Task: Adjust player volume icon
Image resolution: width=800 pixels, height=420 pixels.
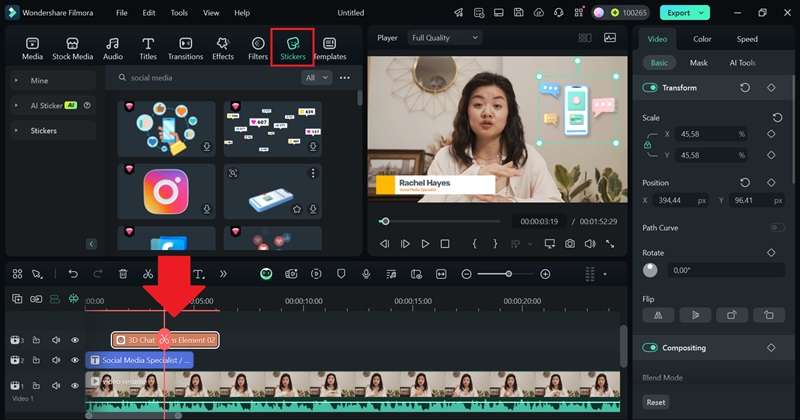Action: [590, 244]
